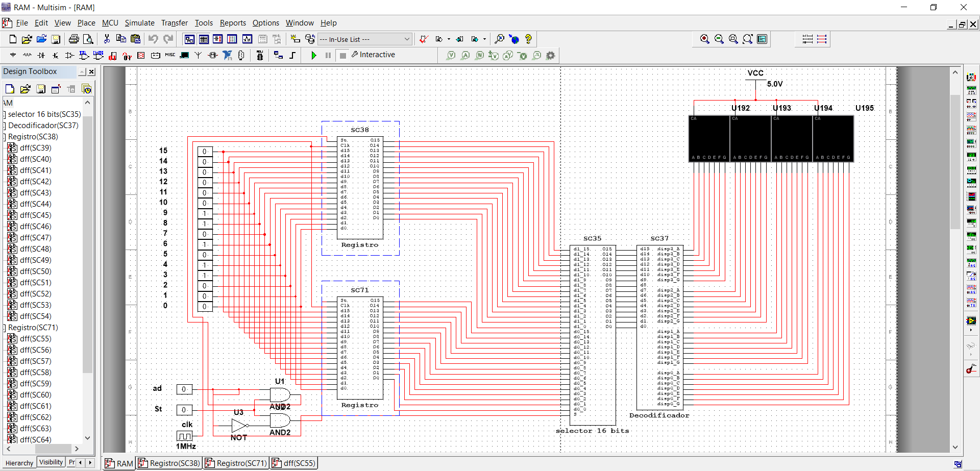Screen dimensions: 980x471
Task: Toggle the 'St' input switch value
Action: 184,410
